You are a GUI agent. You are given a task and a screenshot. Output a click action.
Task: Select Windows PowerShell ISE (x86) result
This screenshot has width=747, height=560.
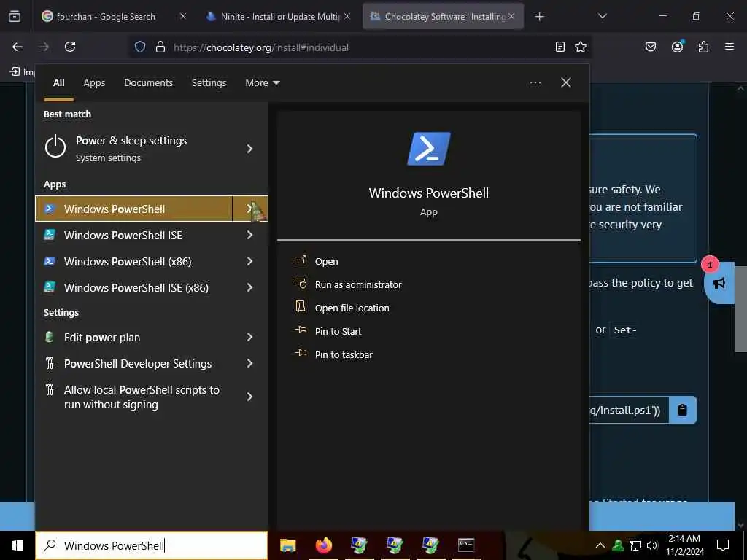[134, 287]
